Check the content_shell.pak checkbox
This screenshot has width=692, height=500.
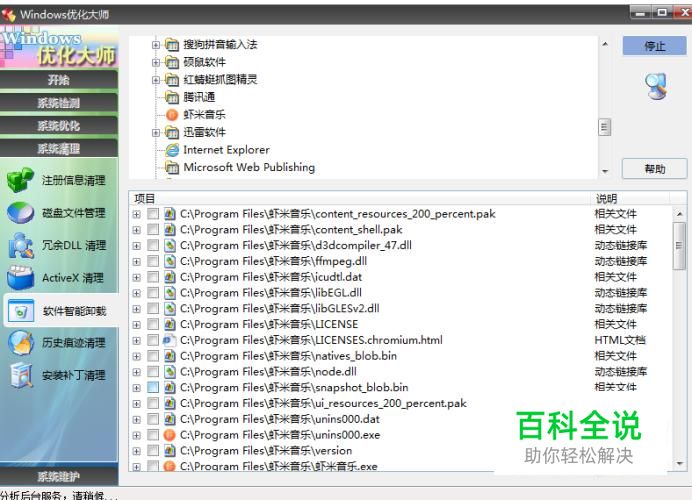(153, 229)
